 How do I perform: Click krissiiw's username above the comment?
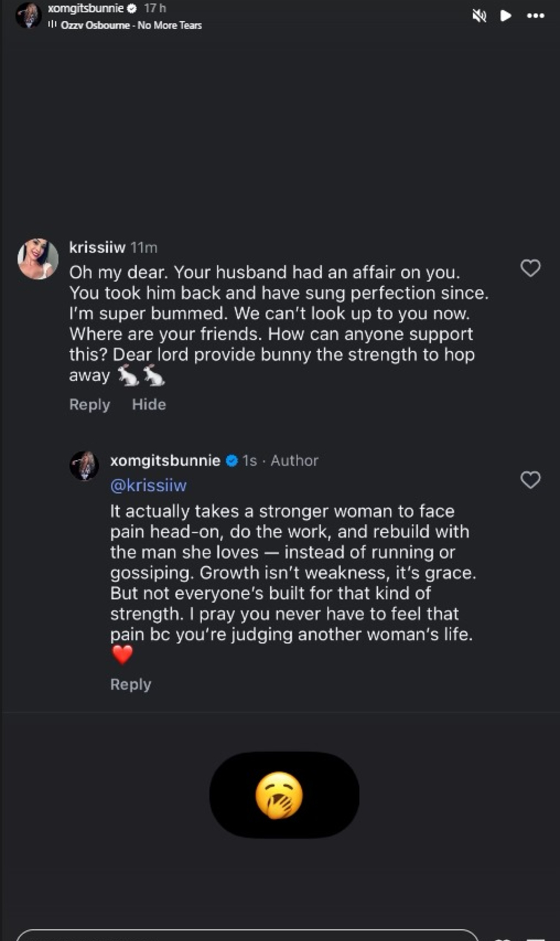pyautogui.click(x=97, y=248)
